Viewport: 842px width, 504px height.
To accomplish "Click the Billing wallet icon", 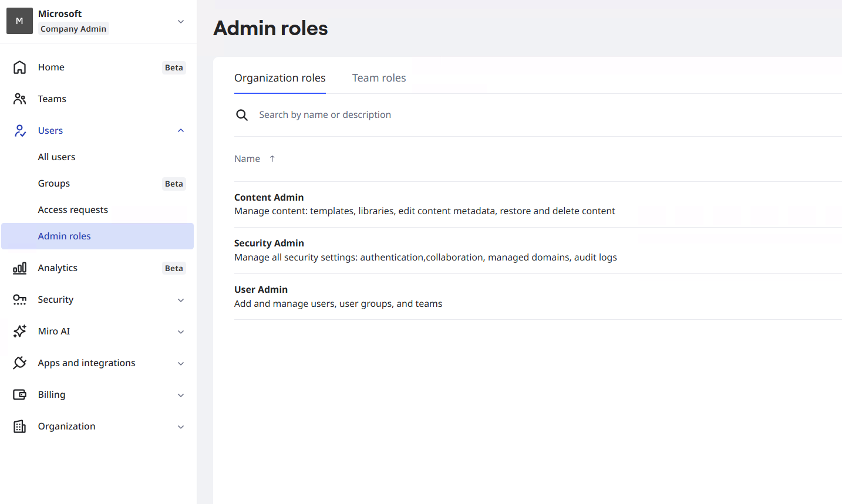I will (x=19, y=395).
